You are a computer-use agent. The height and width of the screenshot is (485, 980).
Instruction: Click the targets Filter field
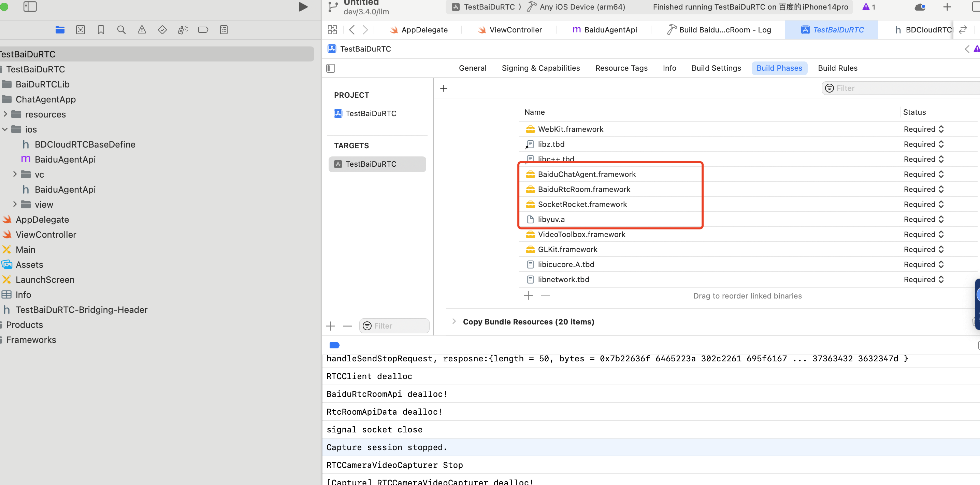(x=394, y=326)
